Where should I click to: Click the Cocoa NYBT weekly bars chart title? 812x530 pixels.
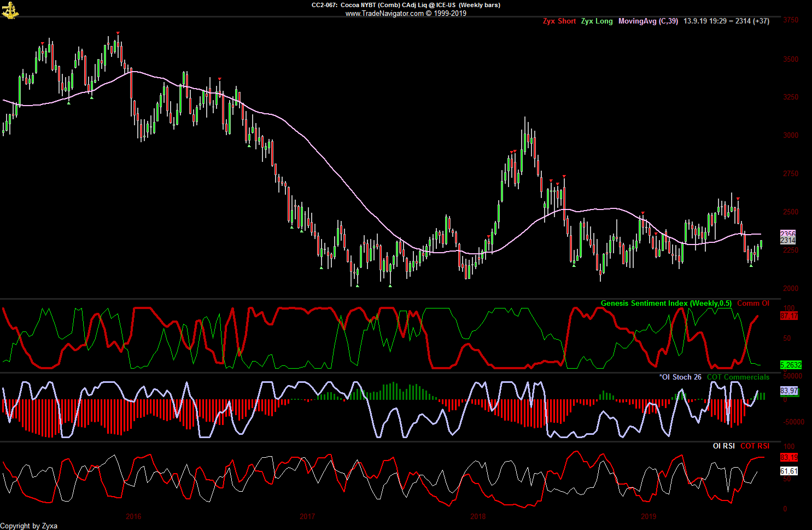point(406,5)
